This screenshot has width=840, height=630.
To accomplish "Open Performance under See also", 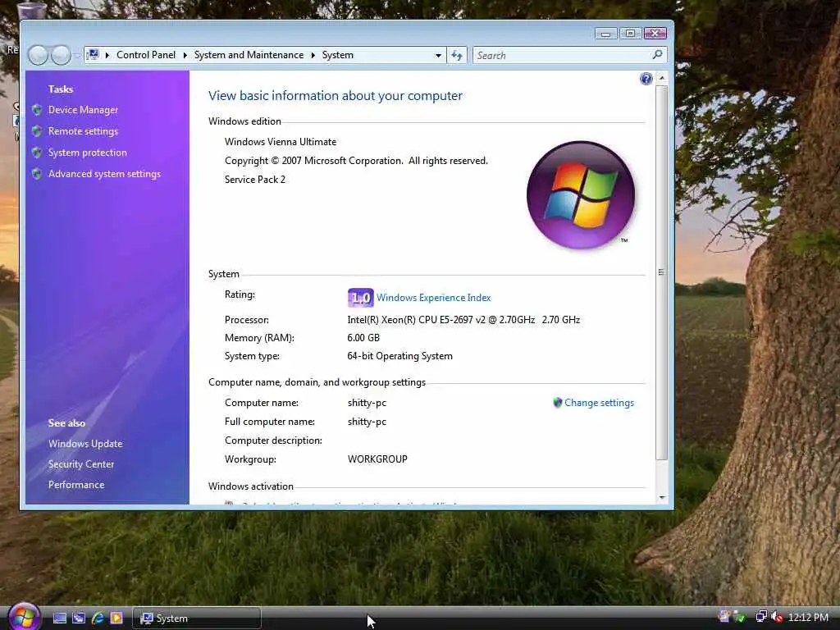I will pyautogui.click(x=76, y=484).
